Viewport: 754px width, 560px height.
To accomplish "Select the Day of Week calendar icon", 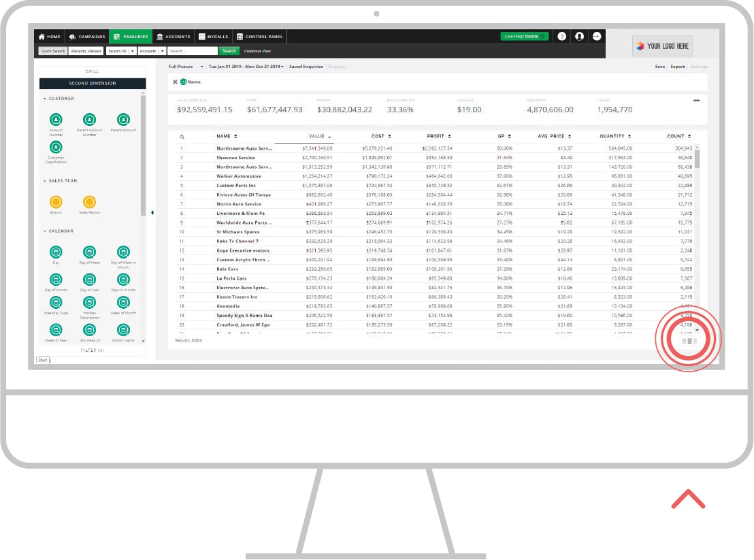I will point(89,252).
